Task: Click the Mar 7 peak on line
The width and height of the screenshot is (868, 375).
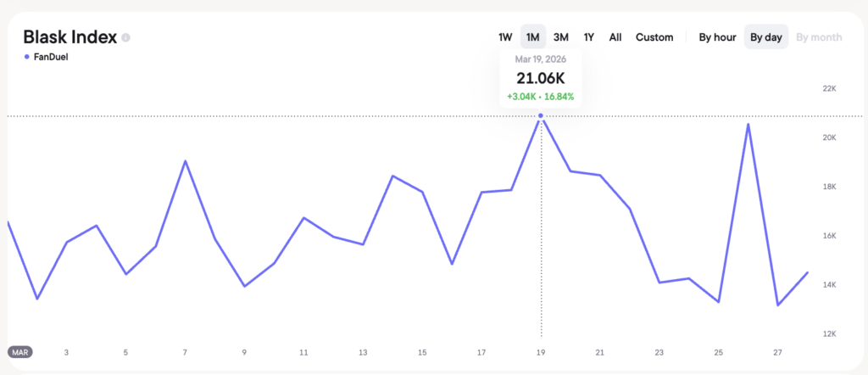Action: (185, 160)
